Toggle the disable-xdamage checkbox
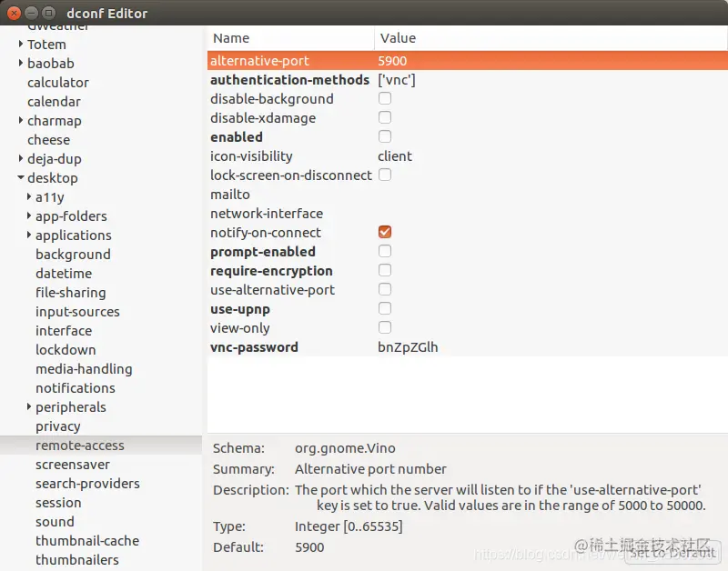Image resolution: width=728 pixels, height=571 pixels. coord(384,117)
